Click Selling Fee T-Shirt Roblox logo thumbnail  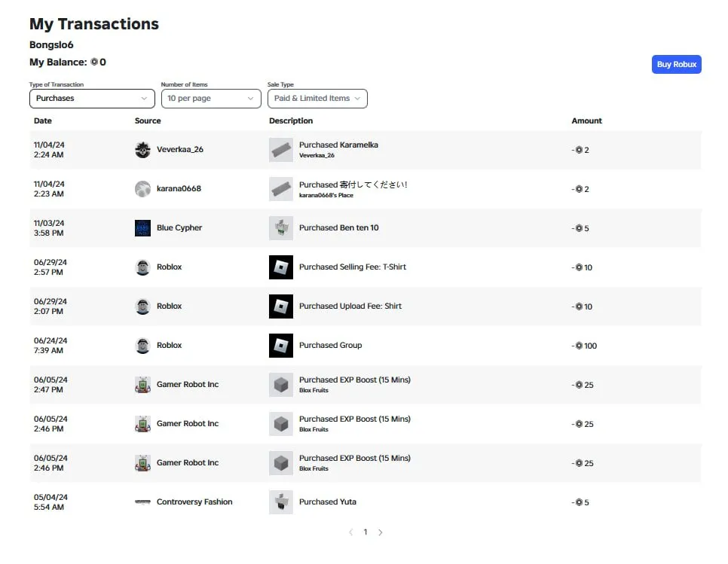[281, 267]
